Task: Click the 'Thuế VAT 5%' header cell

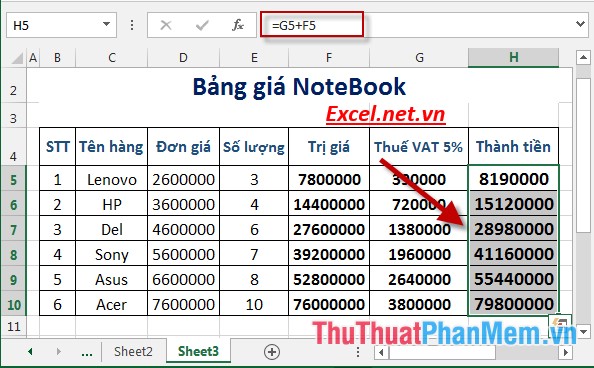Action: (419, 147)
